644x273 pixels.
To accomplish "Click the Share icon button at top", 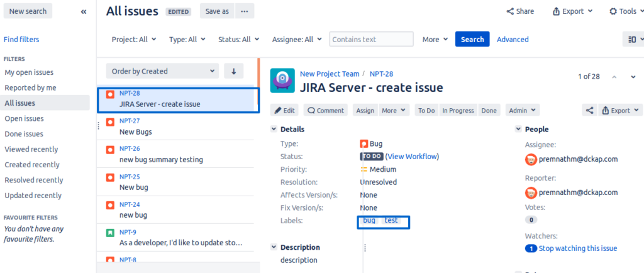I will (x=520, y=11).
